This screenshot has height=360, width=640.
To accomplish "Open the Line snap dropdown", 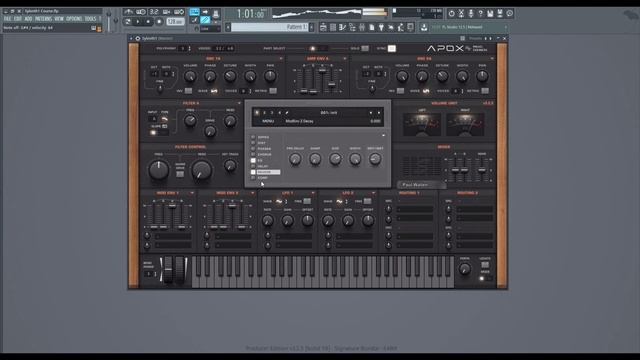I will (x=211, y=29).
